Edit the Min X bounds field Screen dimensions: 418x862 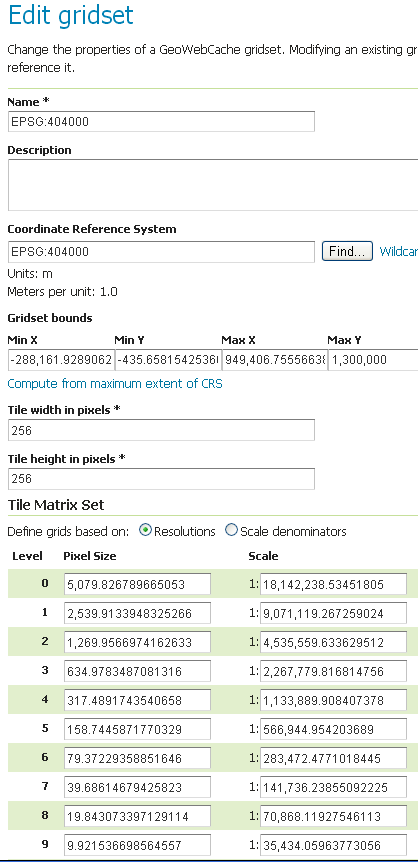(x=61, y=360)
